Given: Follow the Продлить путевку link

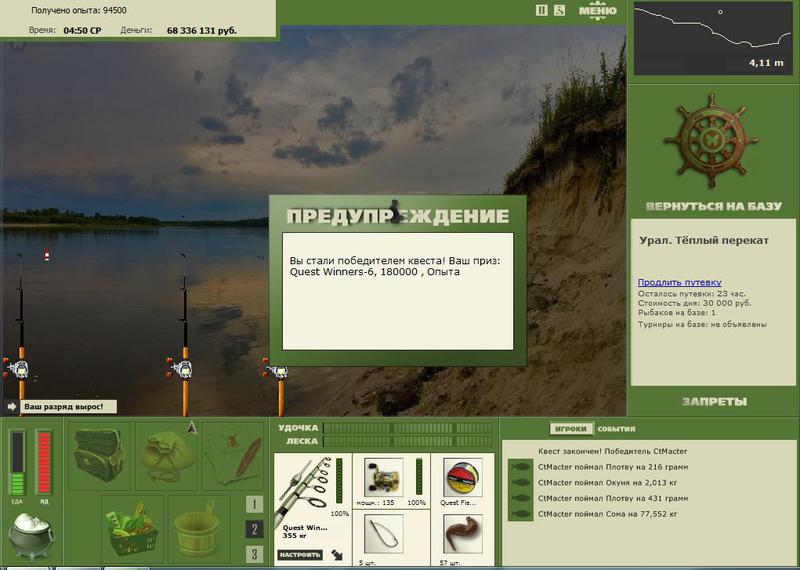Looking at the screenshot, I should tap(679, 282).
